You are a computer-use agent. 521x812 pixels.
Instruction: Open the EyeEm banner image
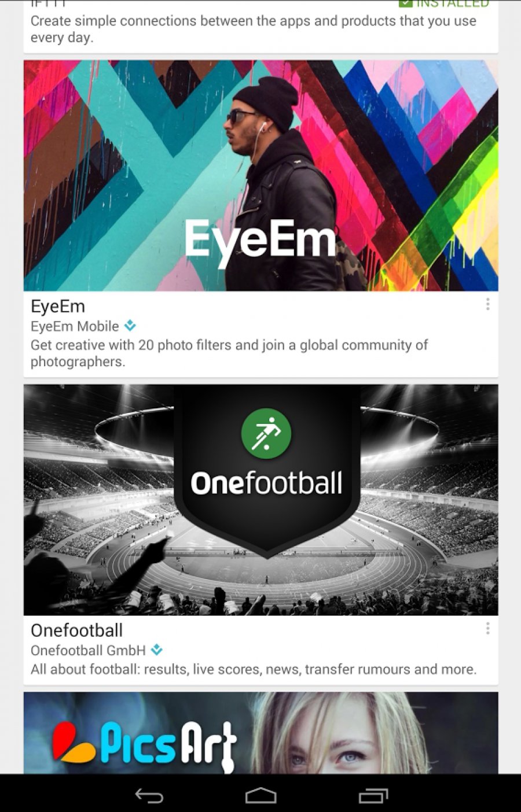point(260,175)
